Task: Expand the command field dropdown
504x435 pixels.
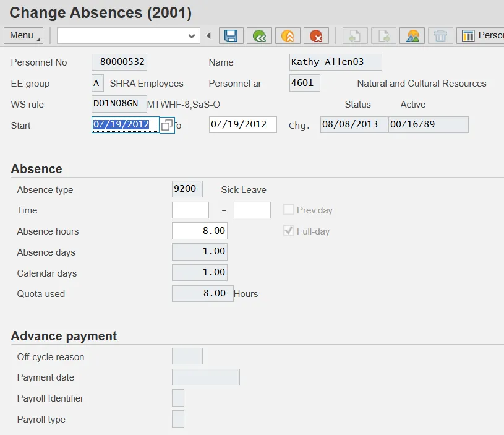Action: [x=192, y=36]
